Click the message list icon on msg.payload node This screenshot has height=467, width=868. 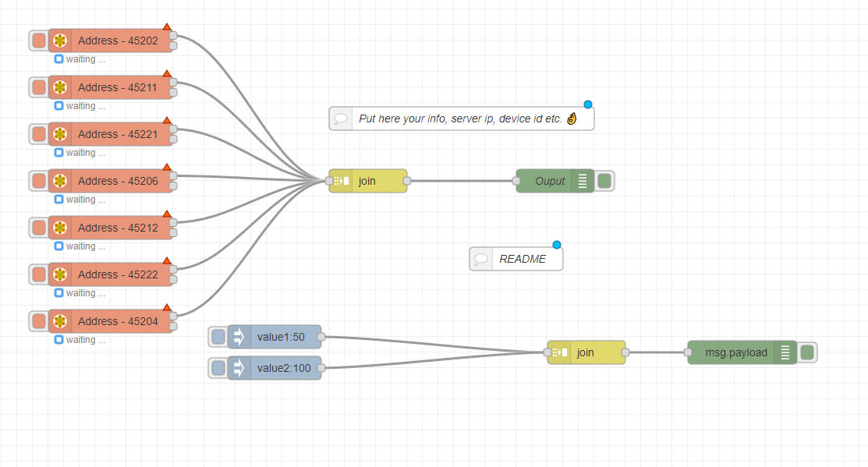point(786,352)
